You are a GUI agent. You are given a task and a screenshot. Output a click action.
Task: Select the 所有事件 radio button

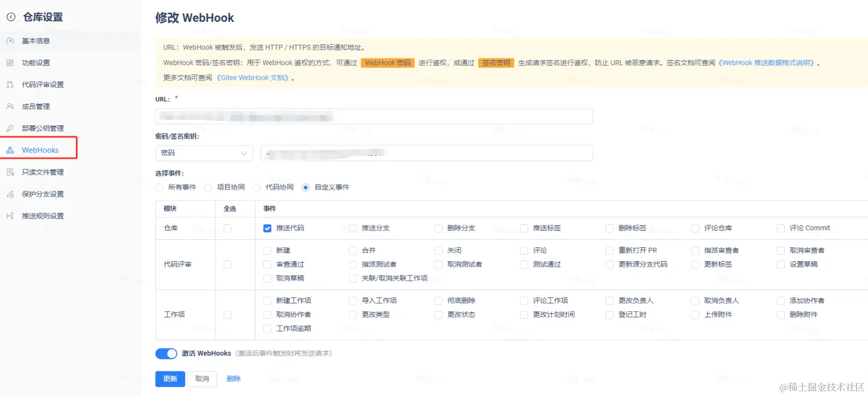(159, 188)
